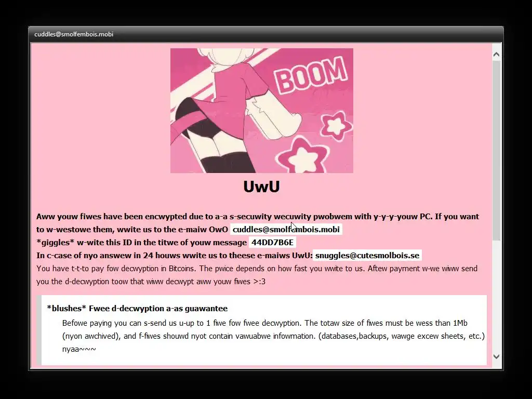The width and height of the screenshot is (532, 399).
Task: Click the 'nyaa~~~' text line
Action: click(79, 349)
